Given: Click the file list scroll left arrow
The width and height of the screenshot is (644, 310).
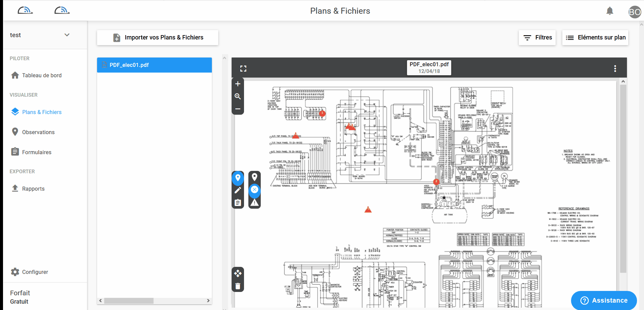Looking at the screenshot, I should point(100,301).
